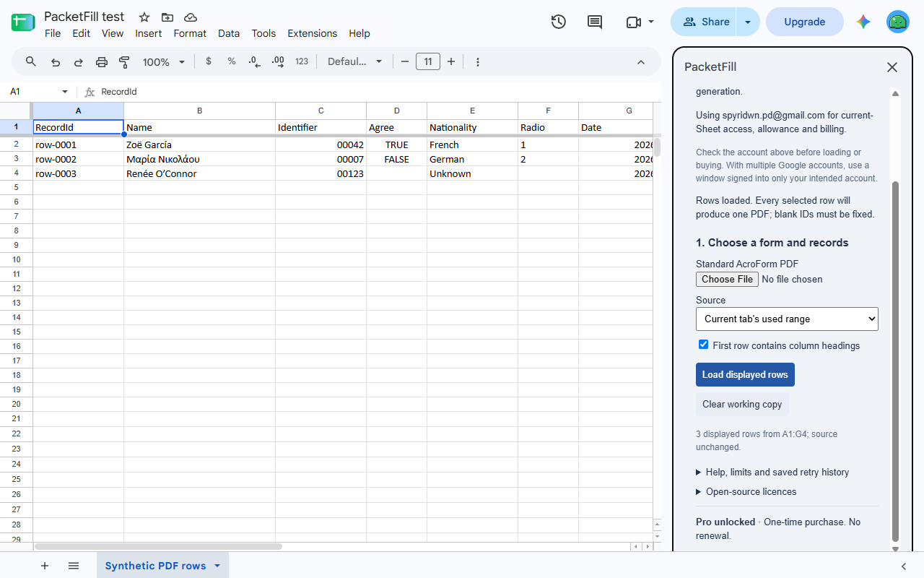Check the cloud save status icon
This screenshot has height=578, width=924.
pyautogui.click(x=191, y=17)
